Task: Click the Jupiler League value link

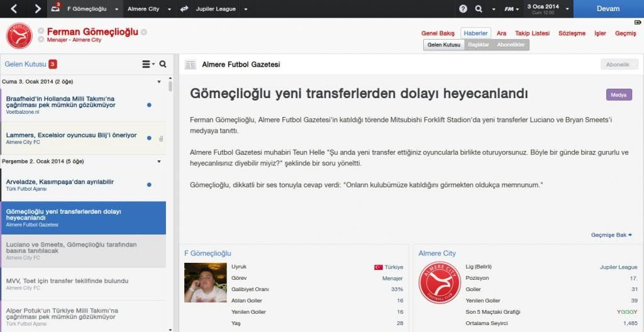Action: point(619,267)
